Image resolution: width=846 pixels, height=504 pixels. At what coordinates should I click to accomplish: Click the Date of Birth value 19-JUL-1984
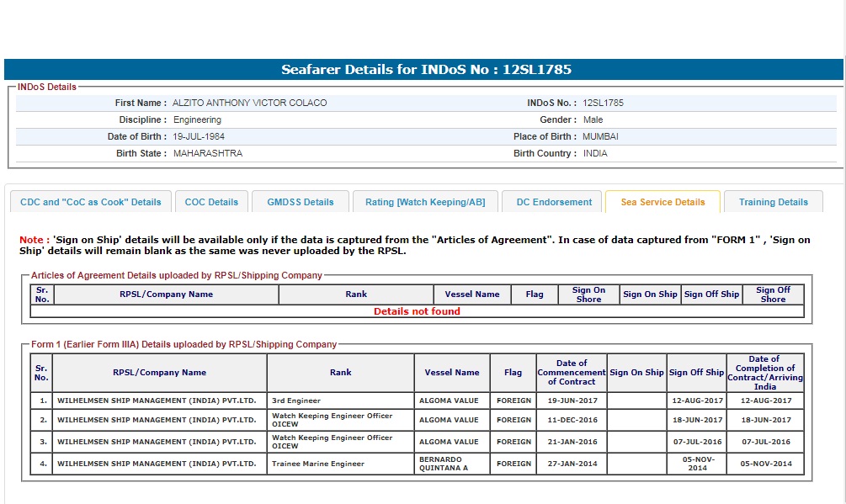(x=199, y=136)
